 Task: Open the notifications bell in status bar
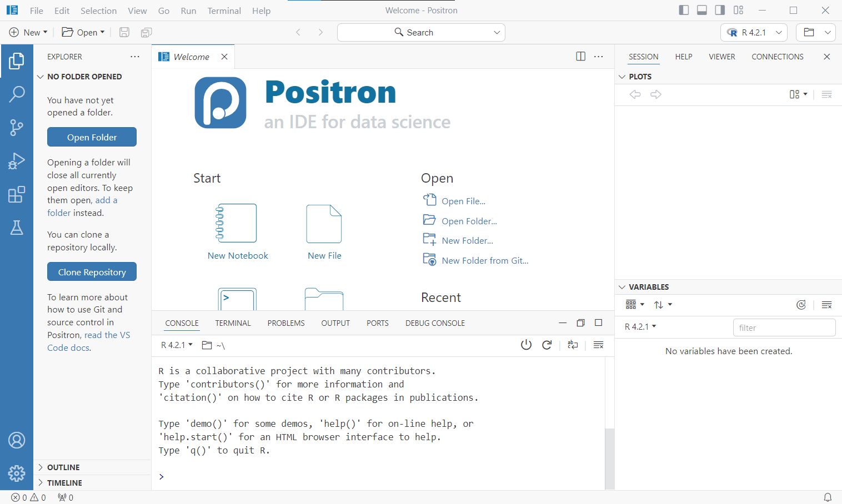(x=828, y=497)
